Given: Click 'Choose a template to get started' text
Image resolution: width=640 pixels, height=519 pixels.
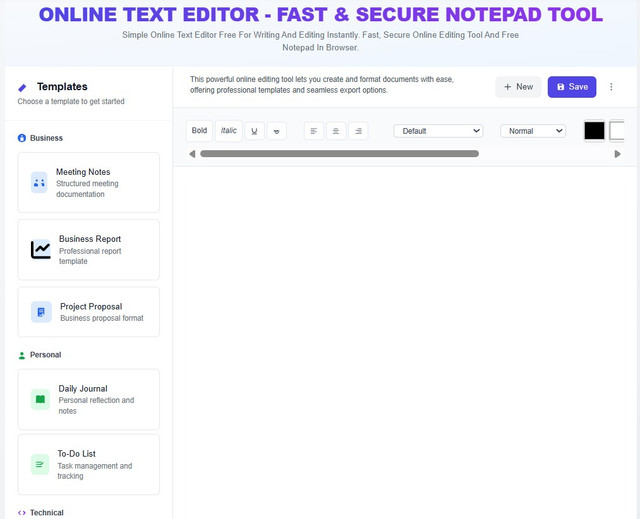Looking at the screenshot, I should click(71, 101).
